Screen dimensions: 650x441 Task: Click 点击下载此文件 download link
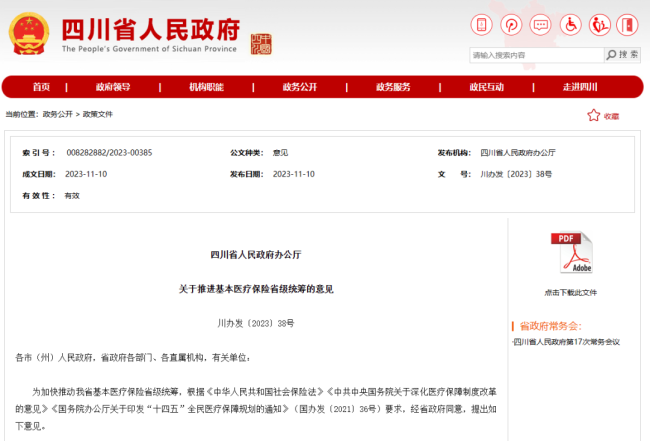pyautogui.click(x=571, y=293)
